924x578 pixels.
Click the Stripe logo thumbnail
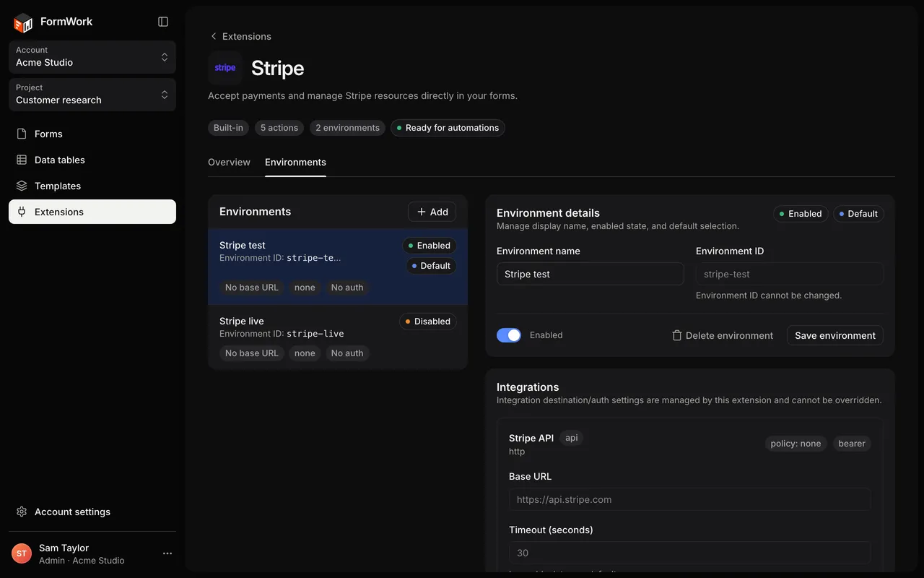click(x=225, y=68)
